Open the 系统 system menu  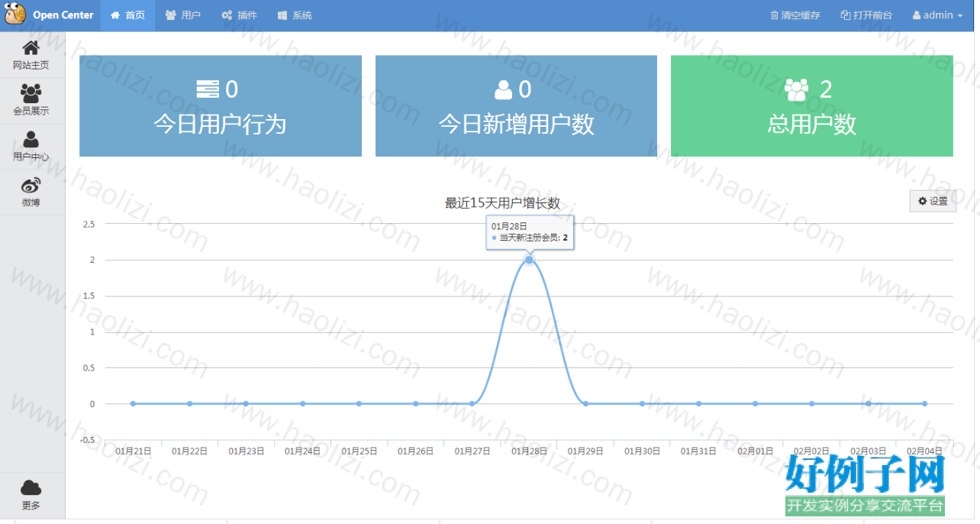[295, 15]
